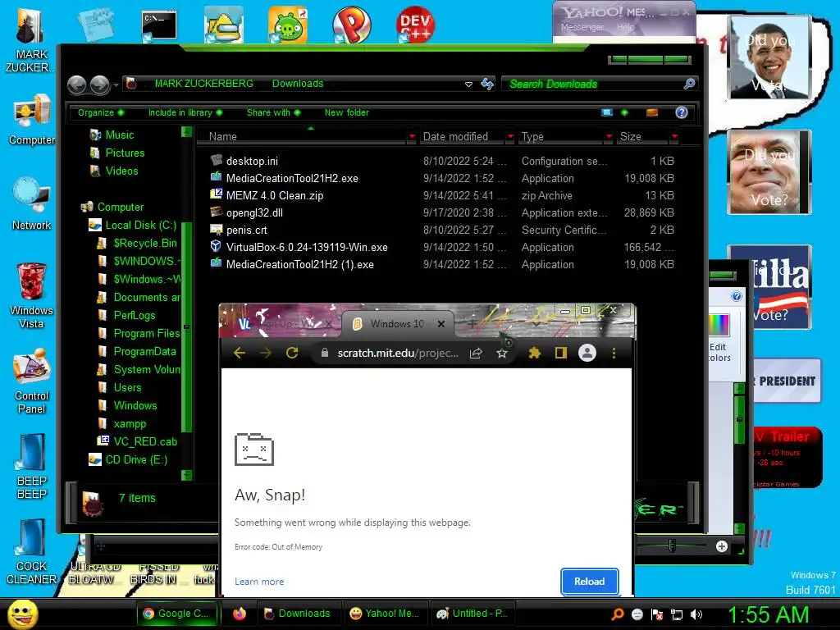Switch to Untitled Paint taskbar button
The image size is (840, 630).
[472, 614]
